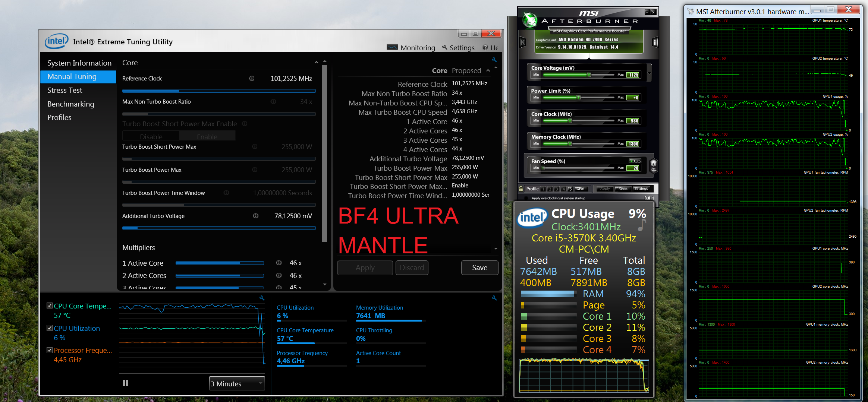Screen dimensions: 868x402
Task: Open the Settings menu in XTU
Action: 458,48
